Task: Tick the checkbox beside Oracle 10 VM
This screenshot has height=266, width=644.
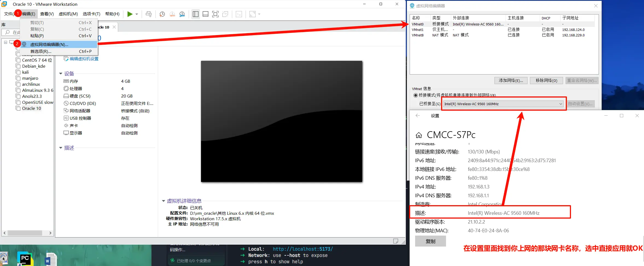Action: tap(18, 108)
